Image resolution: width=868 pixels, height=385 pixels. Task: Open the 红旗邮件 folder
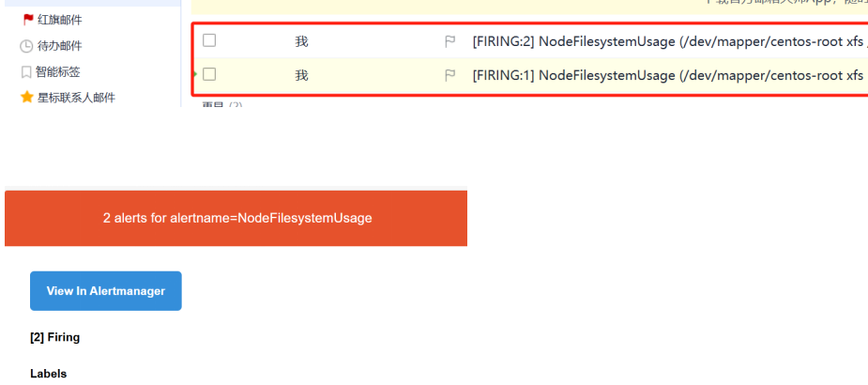[x=60, y=20]
